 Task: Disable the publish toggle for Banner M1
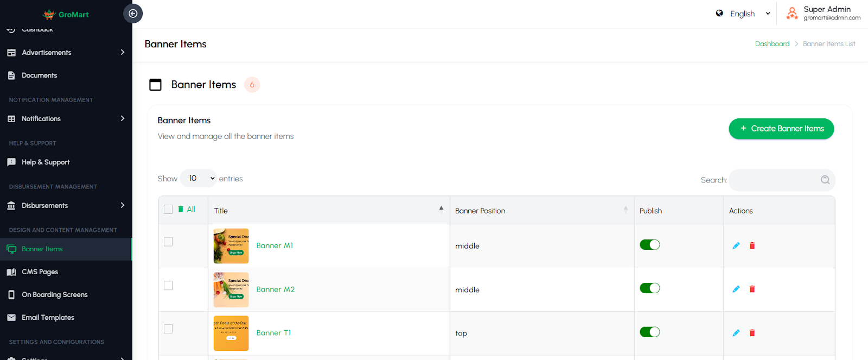649,245
